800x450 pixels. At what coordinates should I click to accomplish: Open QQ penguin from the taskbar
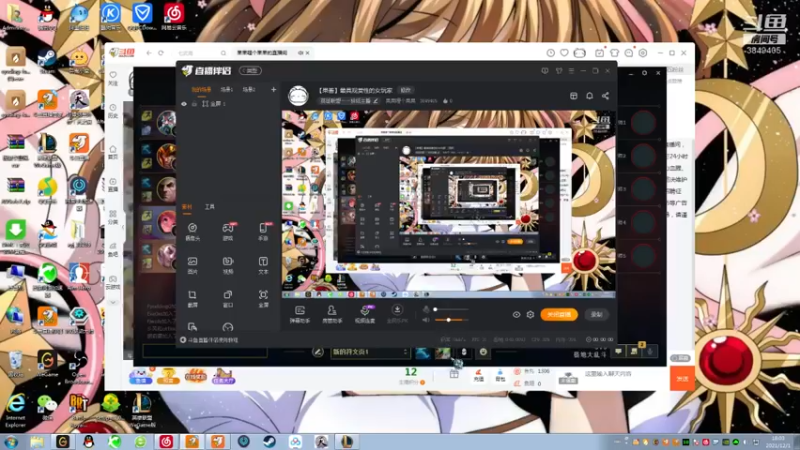click(88, 441)
